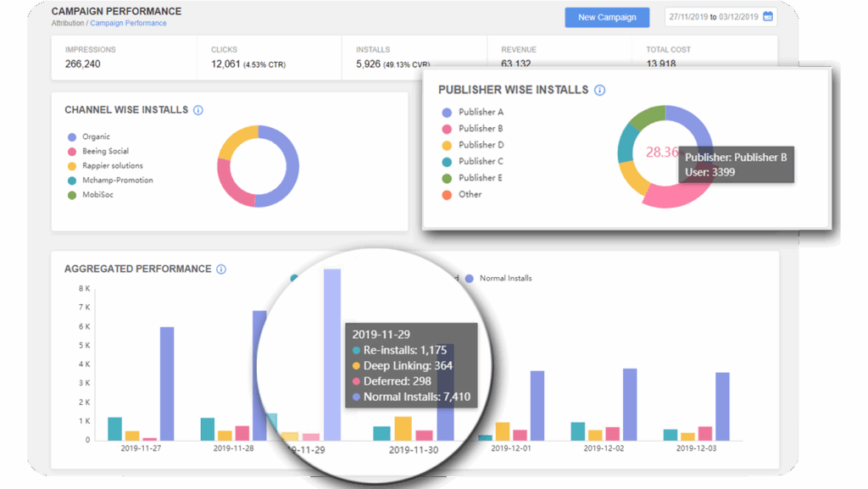Viewport: 868px width, 489px height.
Task: Click the tooltip line Re-installs: 1,175
Action: click(x=400, y=350)
